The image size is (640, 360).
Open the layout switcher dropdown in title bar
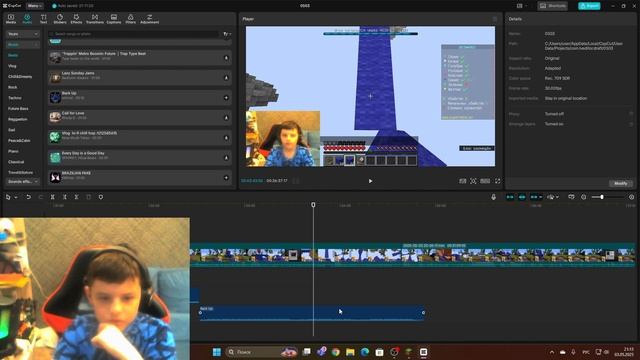pyautogui.click(x=521, y=6)
